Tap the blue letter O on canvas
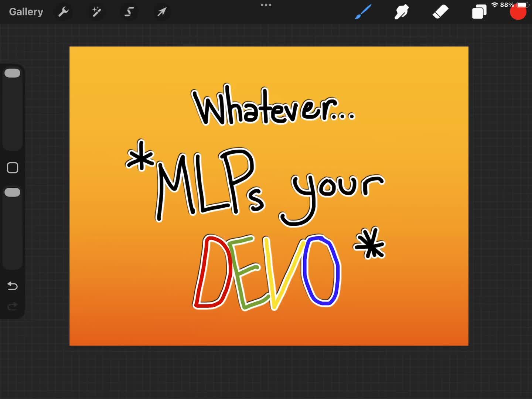532x399 pixels. point(321,271)
